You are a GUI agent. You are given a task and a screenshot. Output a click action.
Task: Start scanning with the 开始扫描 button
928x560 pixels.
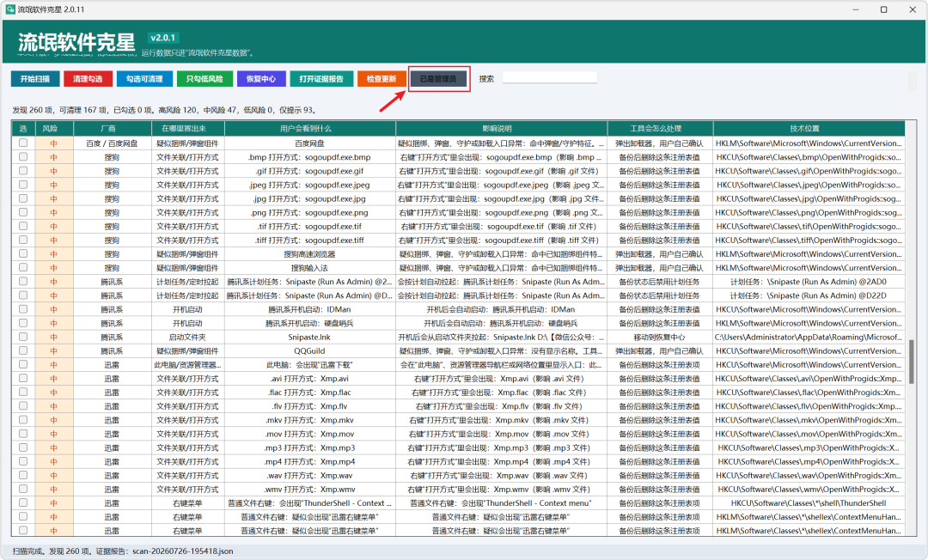35,79
